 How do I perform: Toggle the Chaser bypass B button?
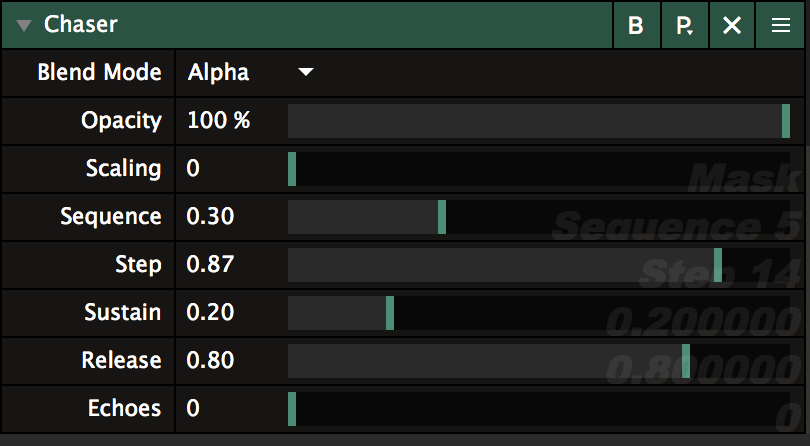[636, 26]
